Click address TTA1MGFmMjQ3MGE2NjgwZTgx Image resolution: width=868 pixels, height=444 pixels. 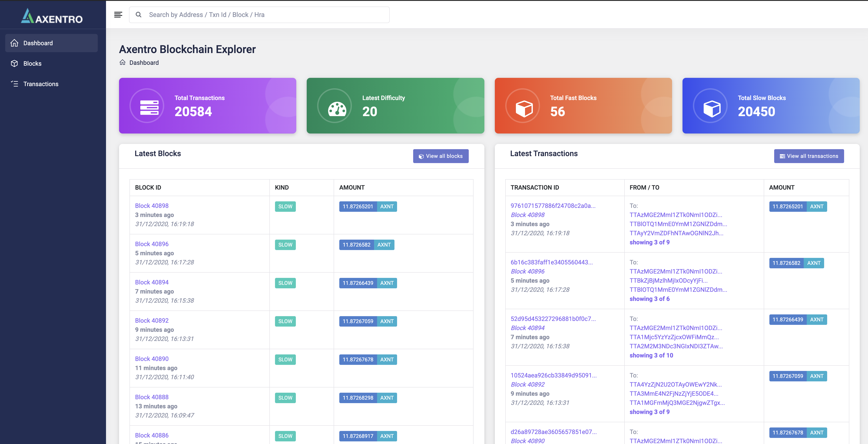tap(677, 402)
